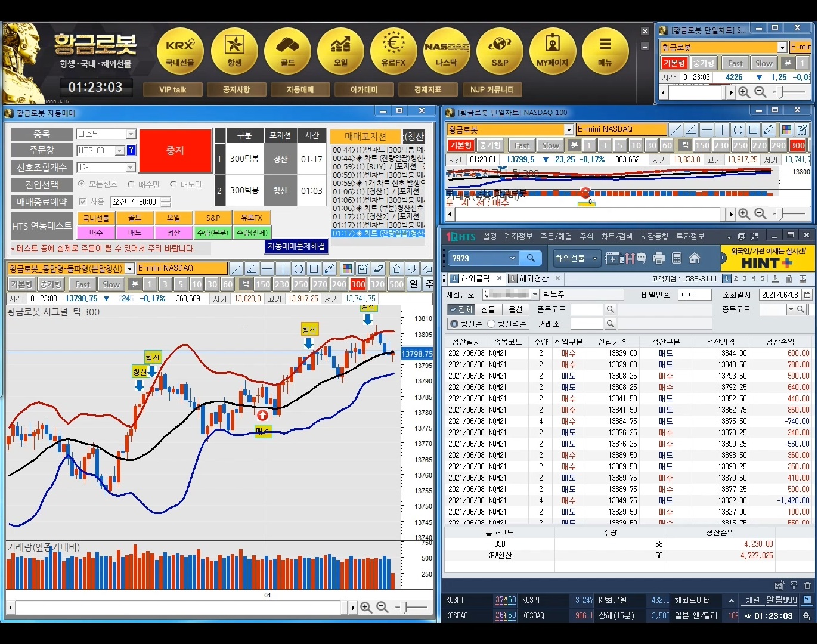Expand the 신호조합개수 dropdown
818x644 pixels.
click(x=131, y=168)
